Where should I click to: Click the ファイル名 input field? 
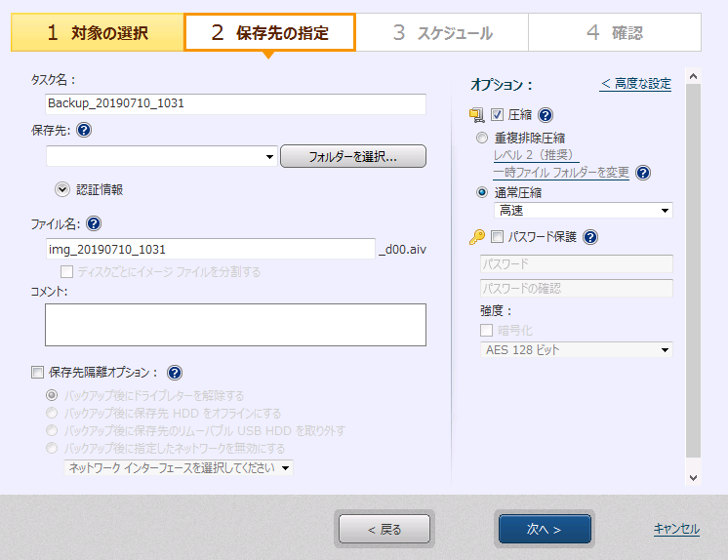211,250
